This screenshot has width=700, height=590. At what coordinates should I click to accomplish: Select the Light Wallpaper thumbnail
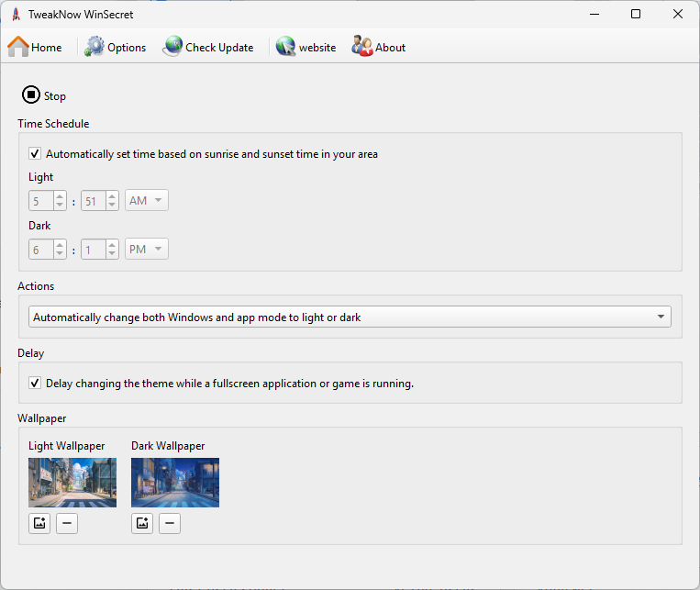(x=72, y=483)
